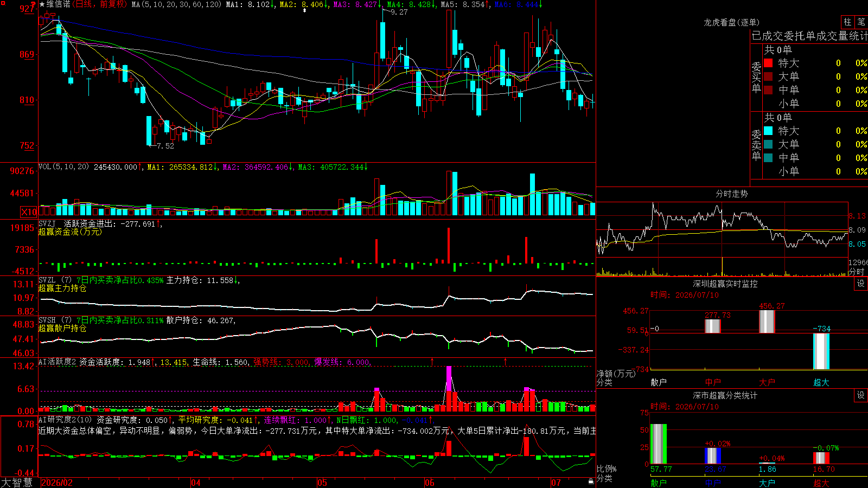Click the MA(5,10,20,30,60,120) indicator label
Image resolution: width=868 pixels, height=488 pixels.
[x=176, y=4]
